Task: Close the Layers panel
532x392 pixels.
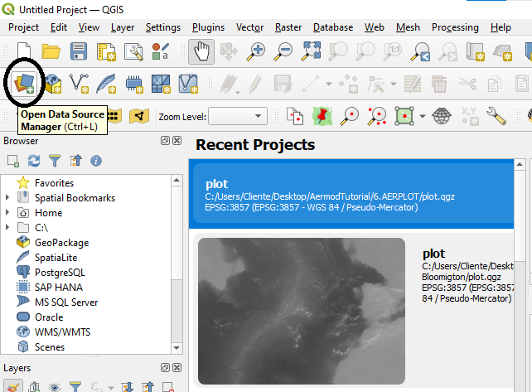Action: (x=177, y=368)
